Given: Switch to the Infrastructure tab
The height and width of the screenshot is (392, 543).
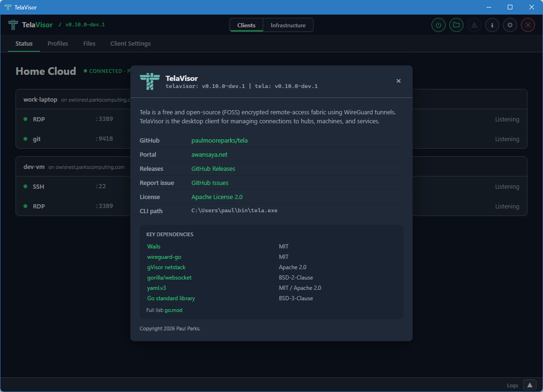Looking at the screenshot, I should pyautogui.click(x=288, y=25).
